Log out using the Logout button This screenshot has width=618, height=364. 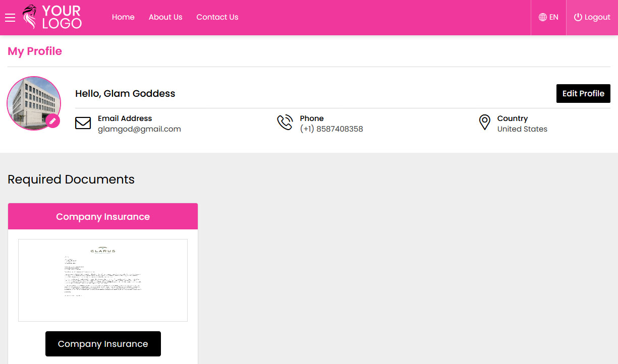[x=592, y=17]
